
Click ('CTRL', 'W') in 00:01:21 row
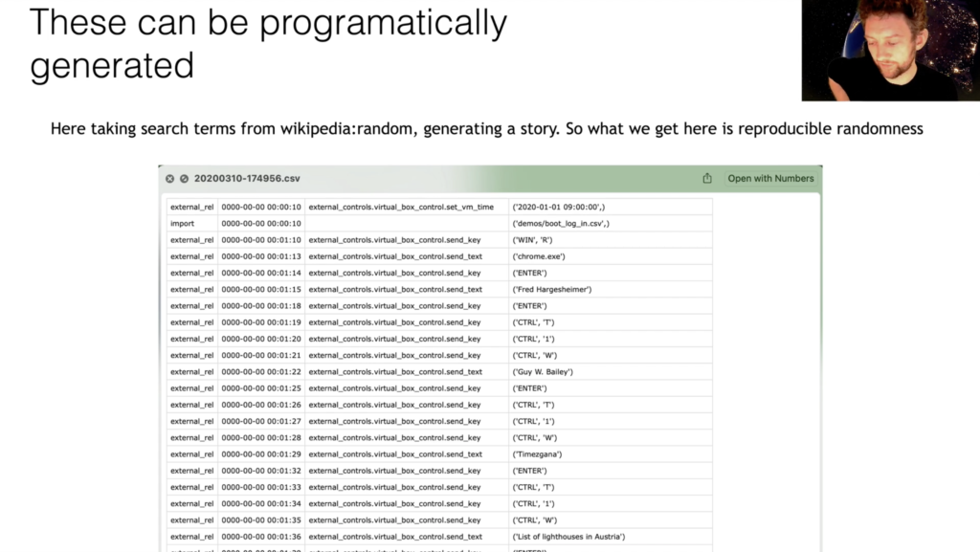pyautogui.click(x=534, y=355)
